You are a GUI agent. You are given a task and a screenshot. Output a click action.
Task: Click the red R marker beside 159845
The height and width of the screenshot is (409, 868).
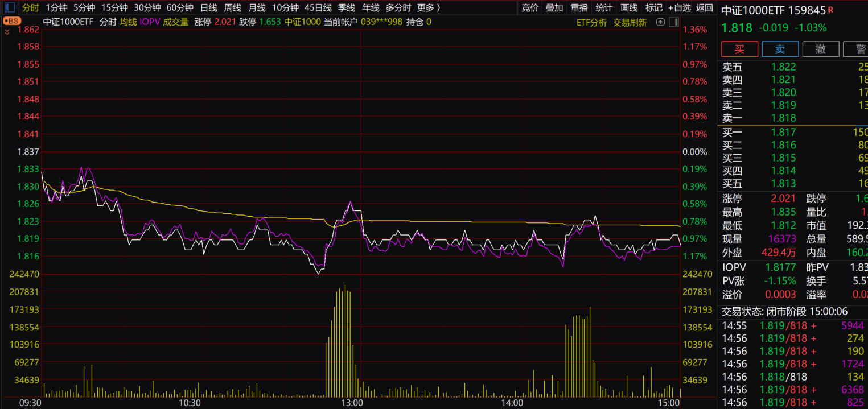coord(830,10)
